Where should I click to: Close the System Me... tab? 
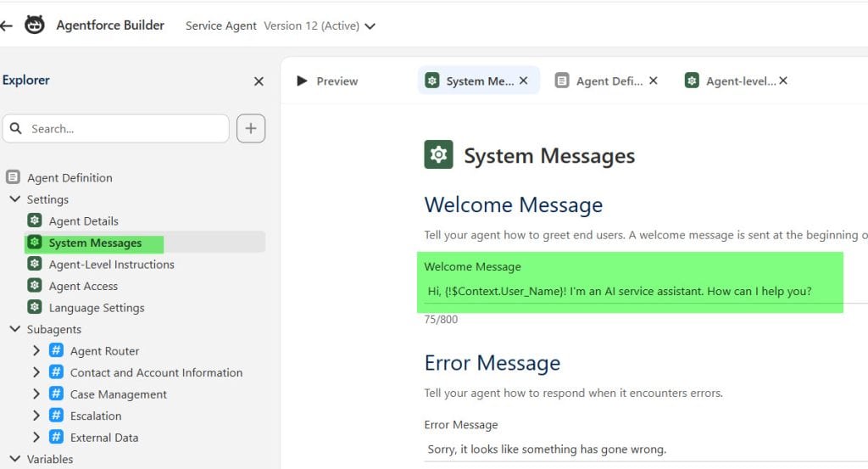[524, 81]
